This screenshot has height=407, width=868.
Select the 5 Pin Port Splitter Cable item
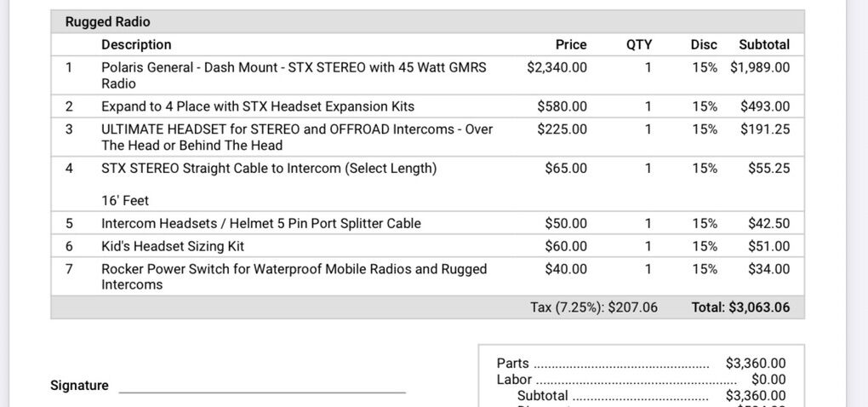point(261,223)
